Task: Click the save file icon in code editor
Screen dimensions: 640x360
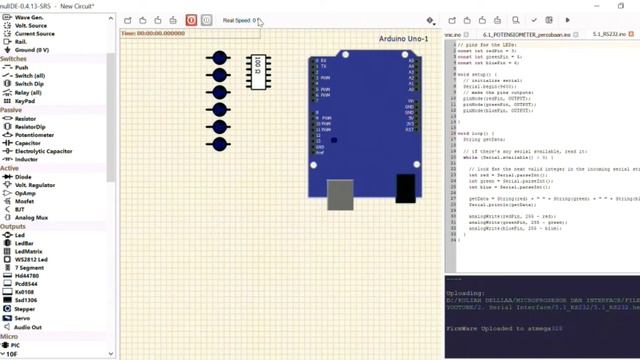Action: 482,20
